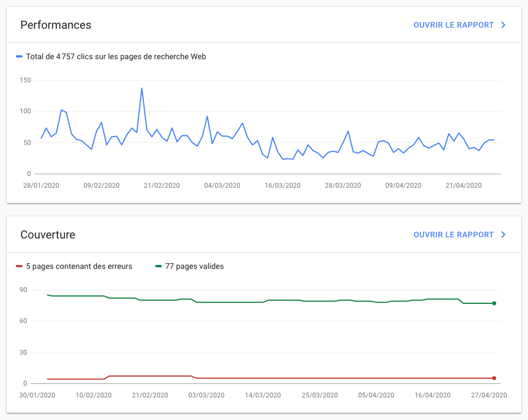Image resolution: width=528 pixels, height=420 pixels.
Task: Click the chevron next to Couverture report link
Action: coord(504,235)
